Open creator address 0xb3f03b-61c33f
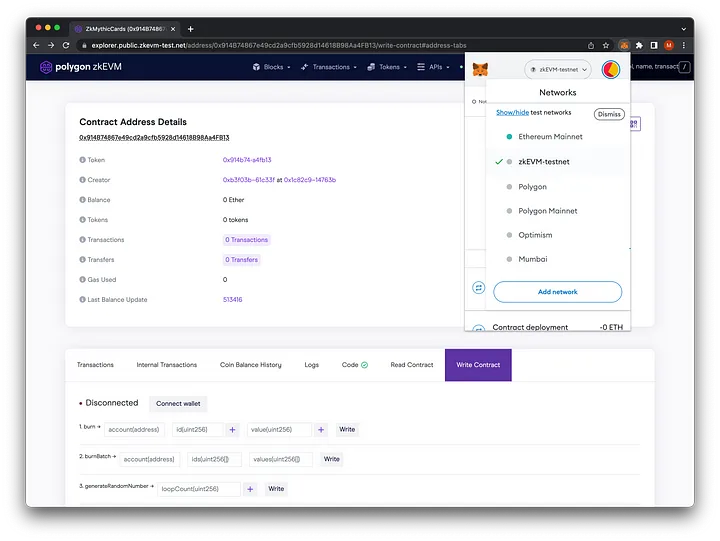This screenshot has width=720, height=541. (x=249, y=180)
